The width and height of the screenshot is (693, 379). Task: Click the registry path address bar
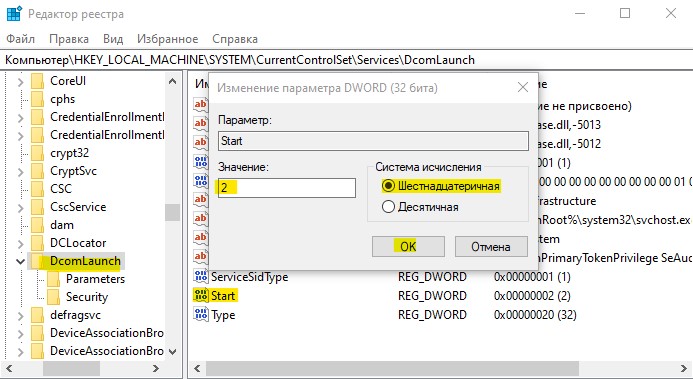coord(346,60)
